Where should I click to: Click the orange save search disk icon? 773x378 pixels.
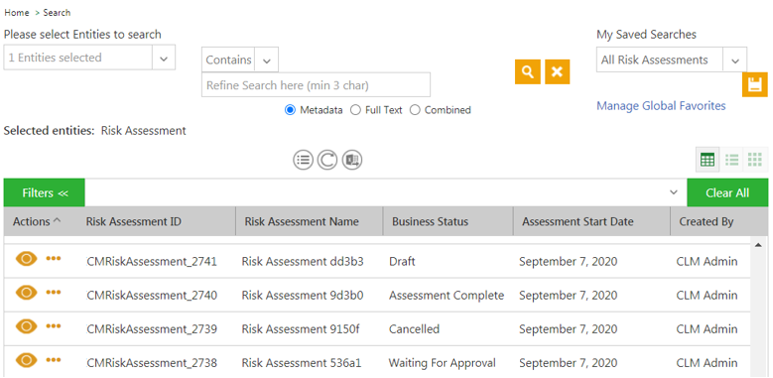coord(755,85)
